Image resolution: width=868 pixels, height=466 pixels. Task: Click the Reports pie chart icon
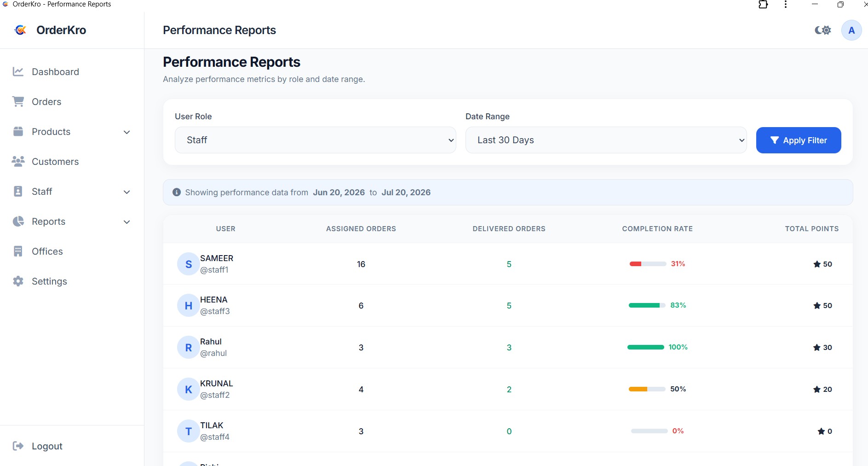(18, 221)
